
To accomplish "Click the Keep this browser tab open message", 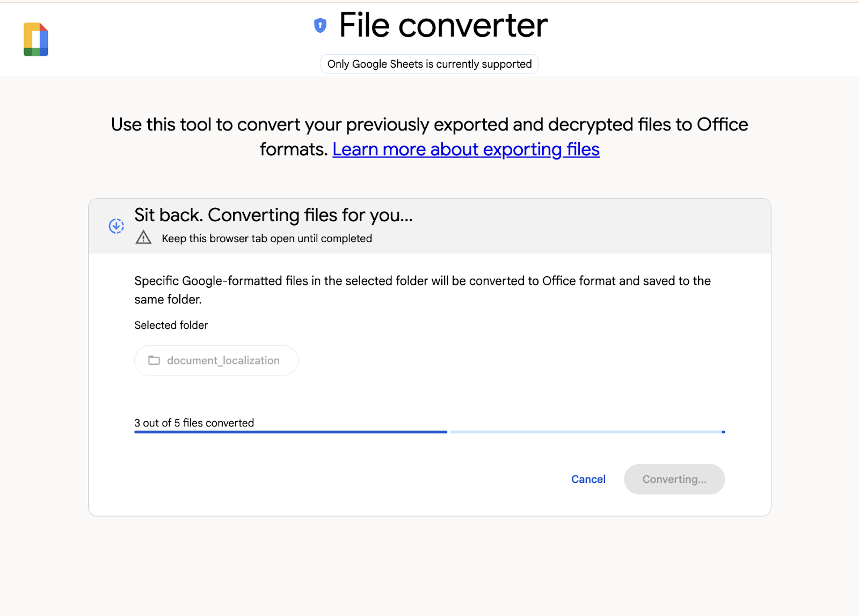I will (x=266, y=238).
